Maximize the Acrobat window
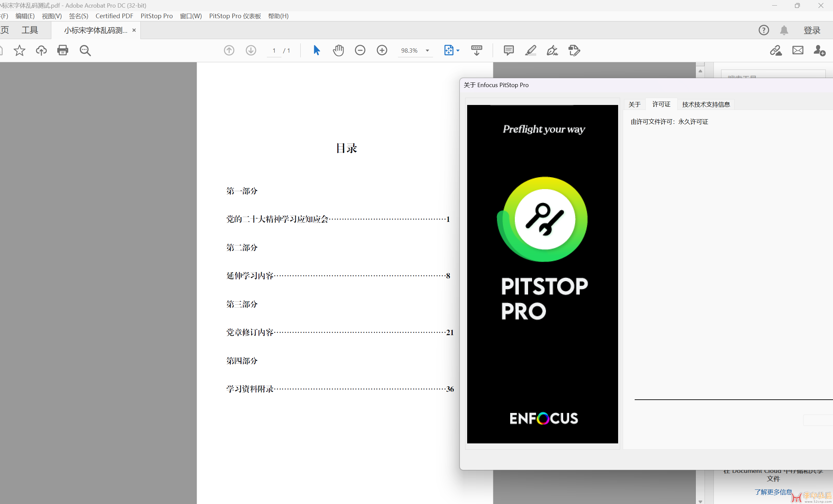 797,5
